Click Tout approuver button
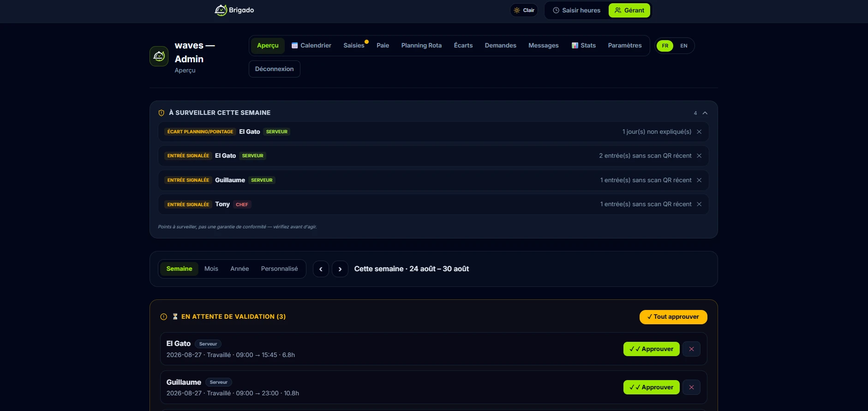The image size is (868, 411). click(673, 317)
